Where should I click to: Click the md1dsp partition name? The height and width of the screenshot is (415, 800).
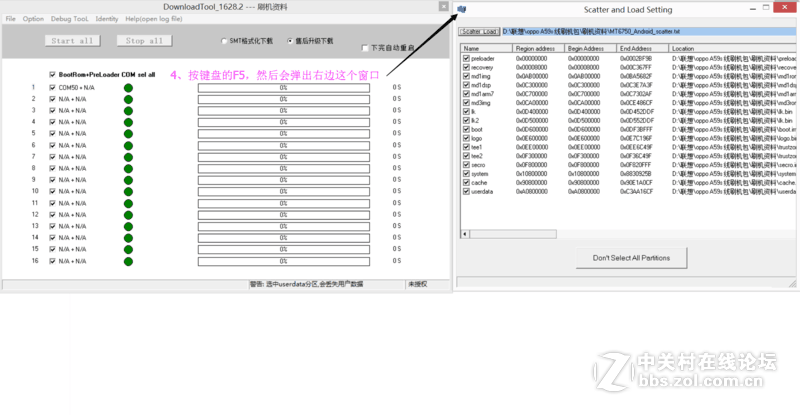(x=481, y=85)
